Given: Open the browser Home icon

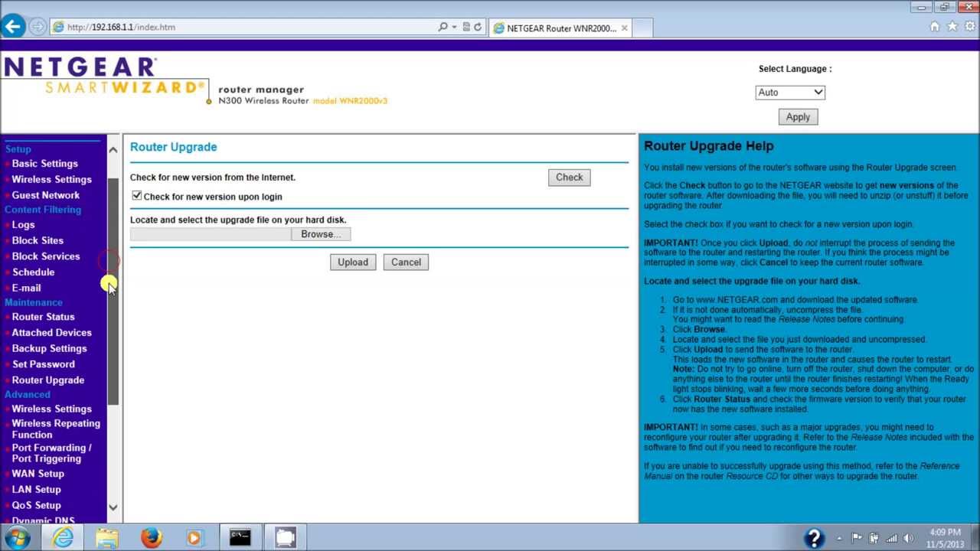Looking at the screenshot, I should [x=935, y=27].
